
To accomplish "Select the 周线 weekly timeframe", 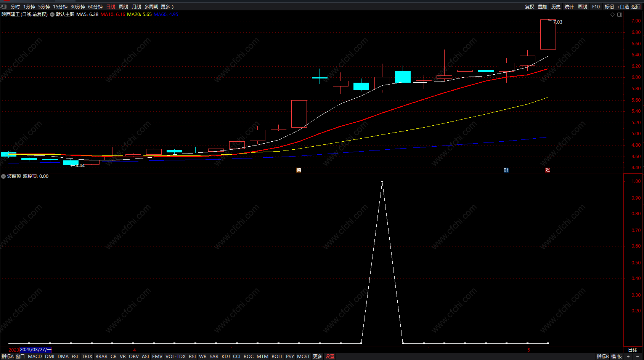I will [124, 6].
